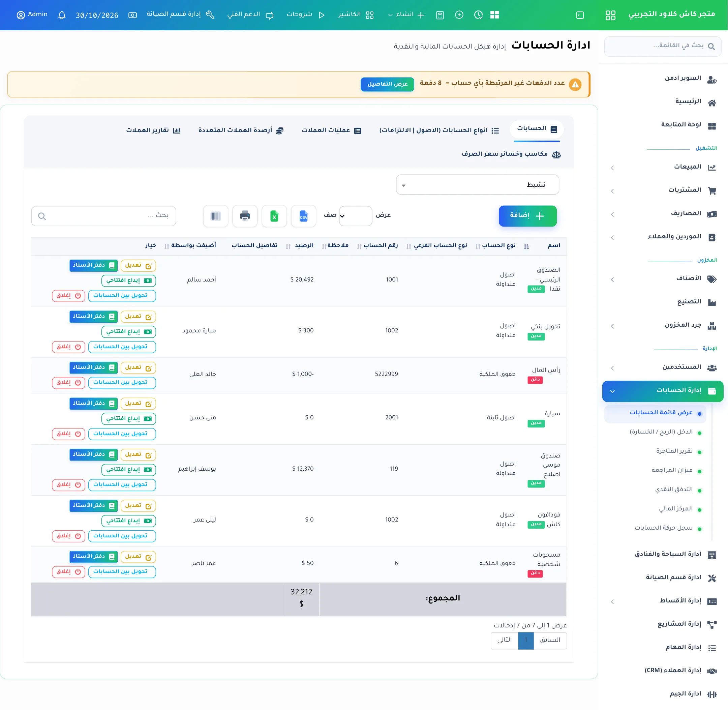Click the table search field
728x710 pixels.
[x=103, y=216]
